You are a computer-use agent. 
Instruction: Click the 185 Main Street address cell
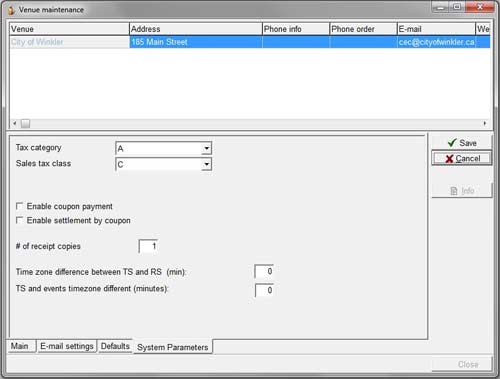tap(196, 42)
